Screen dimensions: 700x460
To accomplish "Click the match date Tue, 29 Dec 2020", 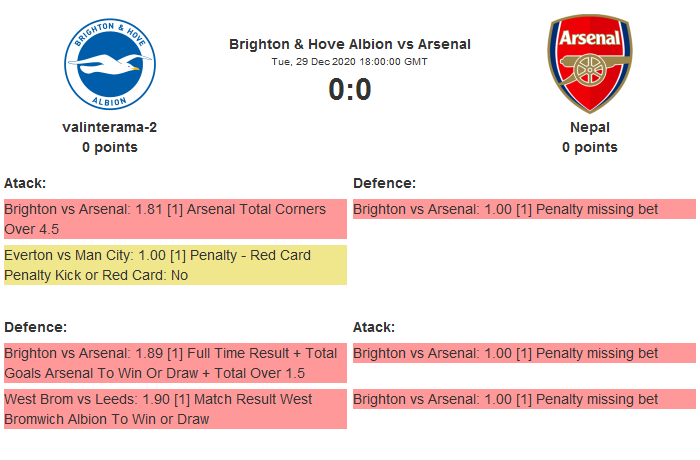I will [349, 61].
